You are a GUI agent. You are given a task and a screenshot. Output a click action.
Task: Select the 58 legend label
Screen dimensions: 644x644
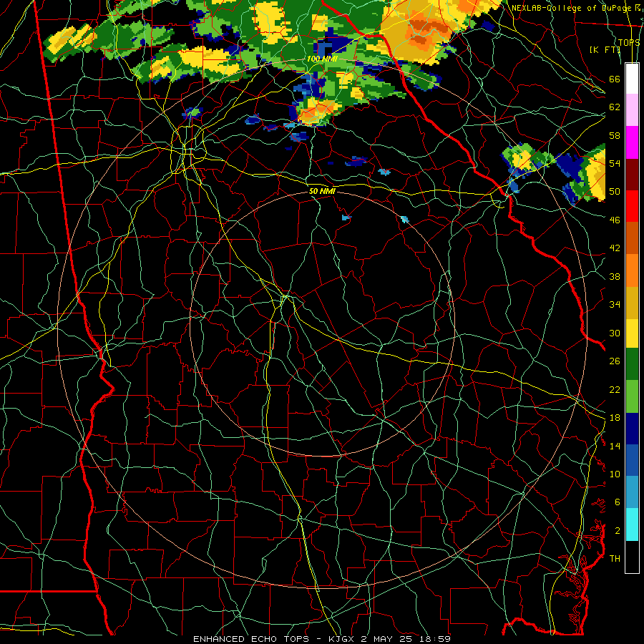pyautogui.click(x=615, y=135)
